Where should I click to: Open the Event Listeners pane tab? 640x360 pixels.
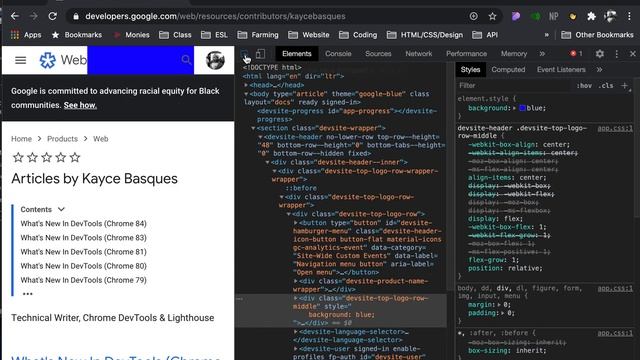[x=561, y=70]
